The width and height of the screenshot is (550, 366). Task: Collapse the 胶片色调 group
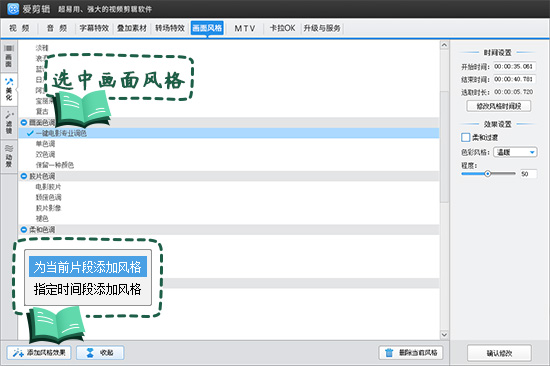pyautogui.click(x=24, y=176)
